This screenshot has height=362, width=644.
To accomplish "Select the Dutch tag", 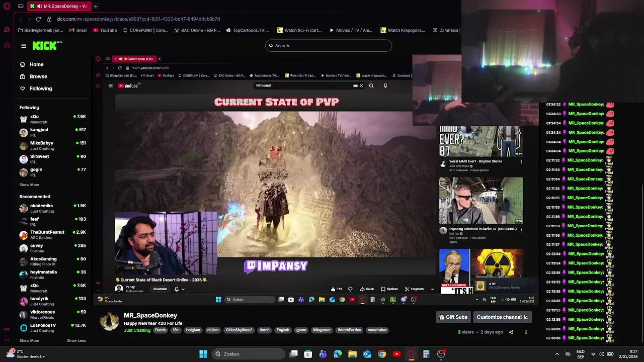I will 160,330.
